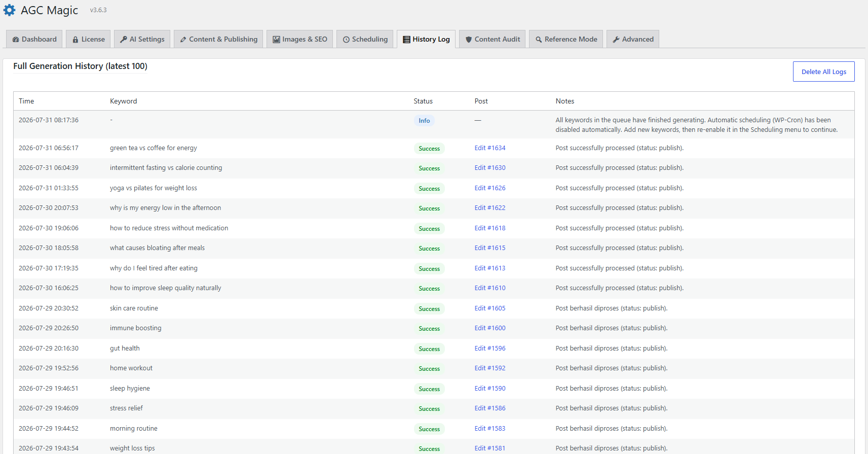The width and height of the screenshot is (868, 454).
Task: Open Edit #1622 post link
Action: 489,208
